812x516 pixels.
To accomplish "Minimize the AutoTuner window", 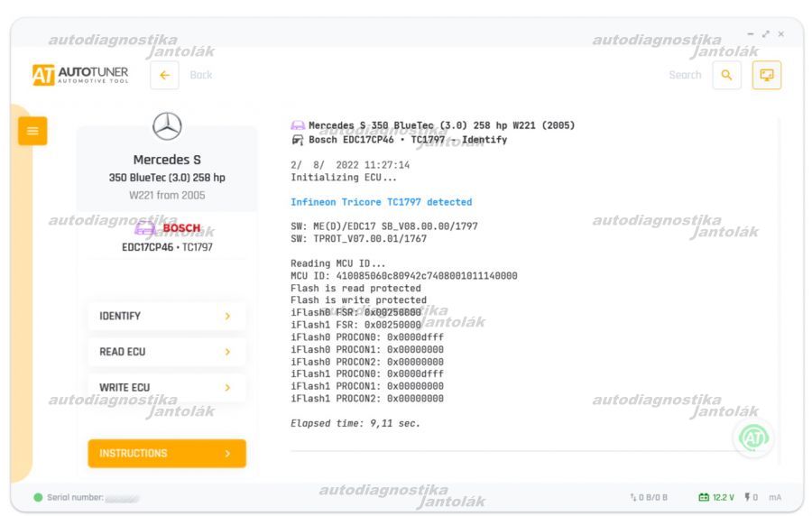I will click(751, 33).
